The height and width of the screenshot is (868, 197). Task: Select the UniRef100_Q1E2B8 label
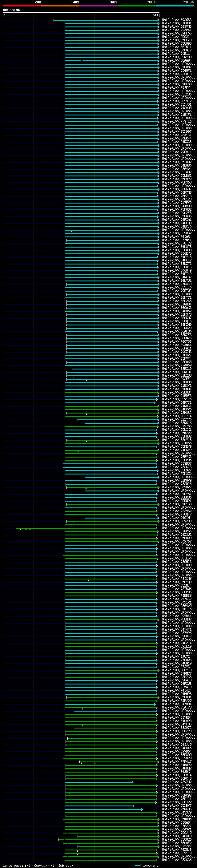click(177, 375)
